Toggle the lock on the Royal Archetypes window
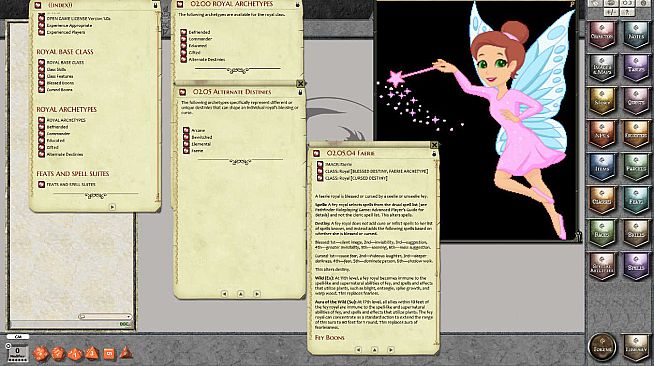This screenshot has width=654, height=366. tap(298, 5)
